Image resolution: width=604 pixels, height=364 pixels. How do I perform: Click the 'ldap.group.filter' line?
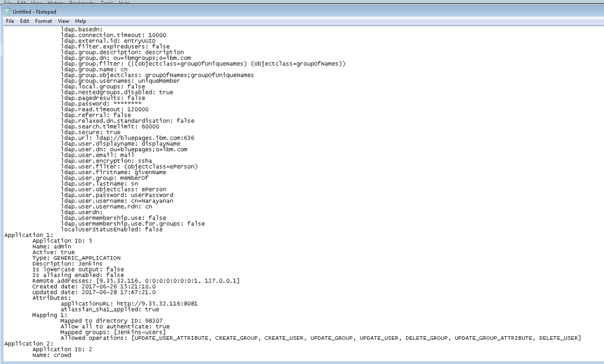[203, 64]
